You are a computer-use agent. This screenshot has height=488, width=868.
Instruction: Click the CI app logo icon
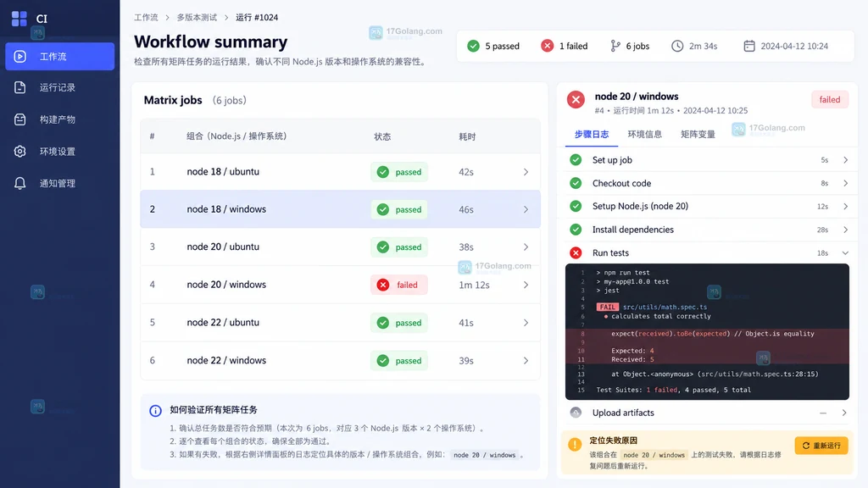tap(19, 19)
